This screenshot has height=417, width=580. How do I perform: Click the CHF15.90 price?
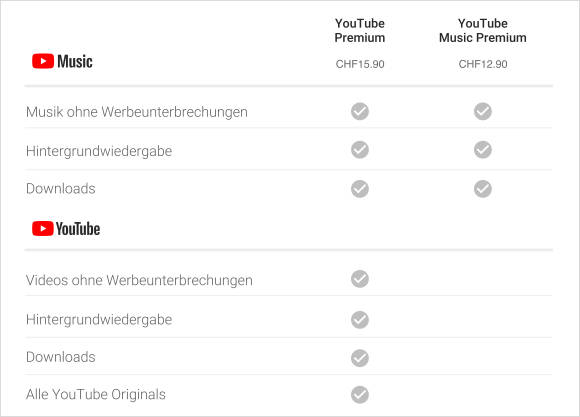[360, 64]
